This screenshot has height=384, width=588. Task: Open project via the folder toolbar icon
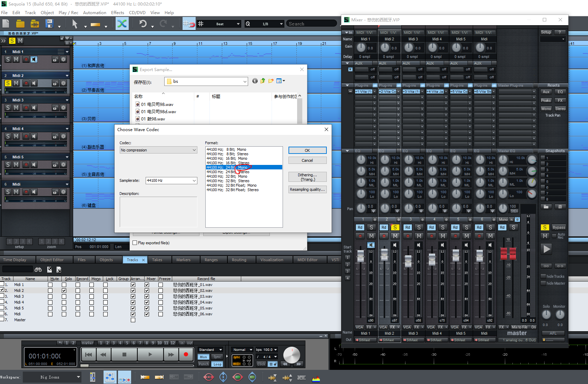coord(20,24)
